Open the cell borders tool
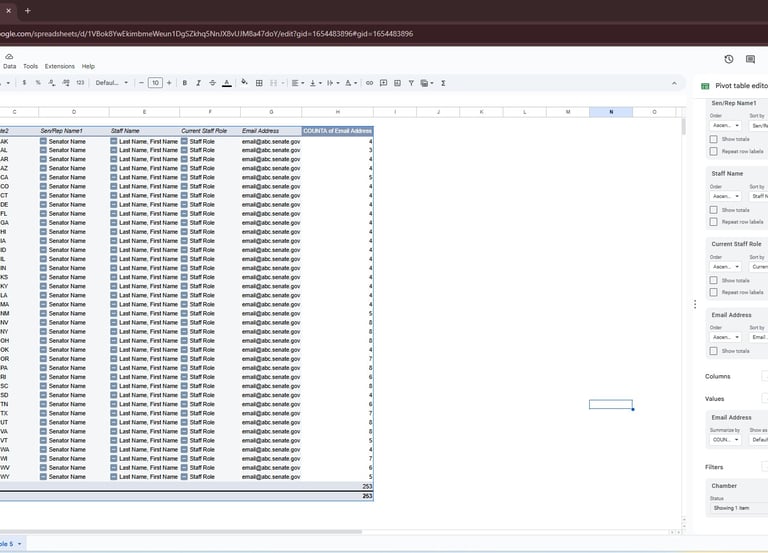 click(x=259, y=83)
